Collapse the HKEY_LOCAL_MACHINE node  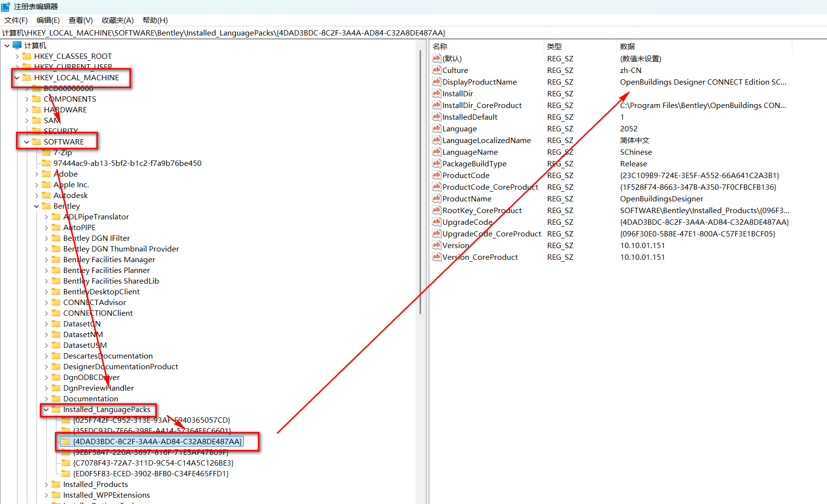tap(17, 78)
